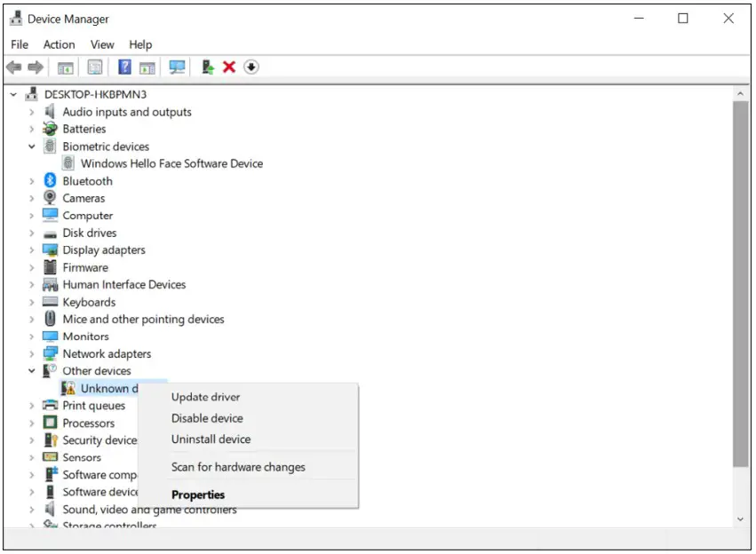The image size is (756, 554).
Task: Expand the Network adapters category
Action: (32, 353)
